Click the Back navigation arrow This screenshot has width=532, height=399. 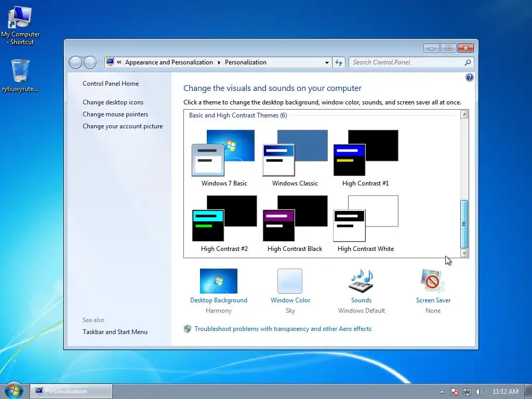click(x=75, y=62)
